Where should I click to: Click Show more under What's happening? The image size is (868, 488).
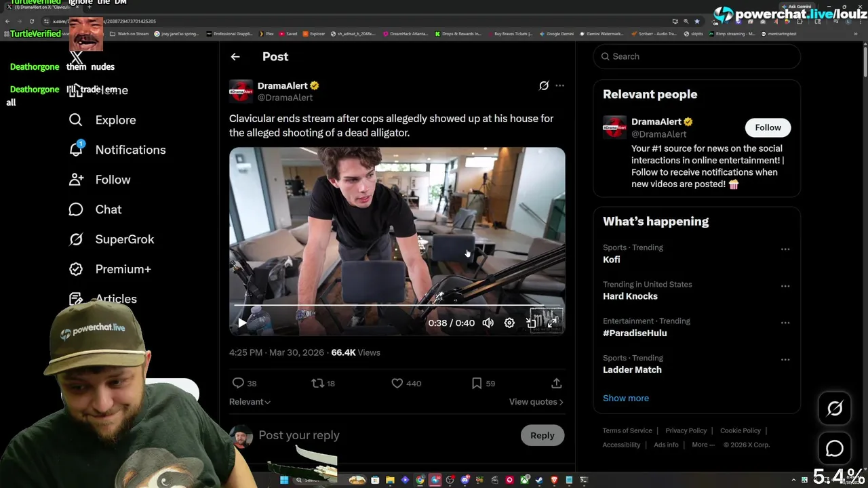pos(626,399)
